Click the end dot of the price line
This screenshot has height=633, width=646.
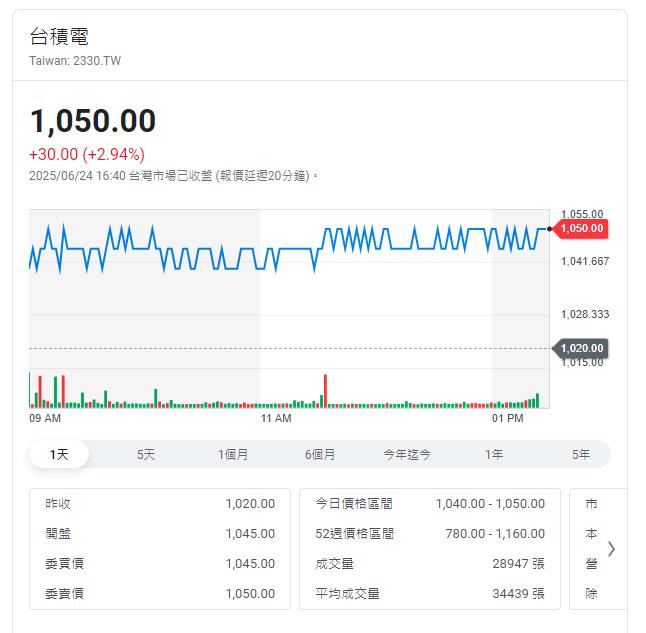pyautogui.click(x=549, y=229)
